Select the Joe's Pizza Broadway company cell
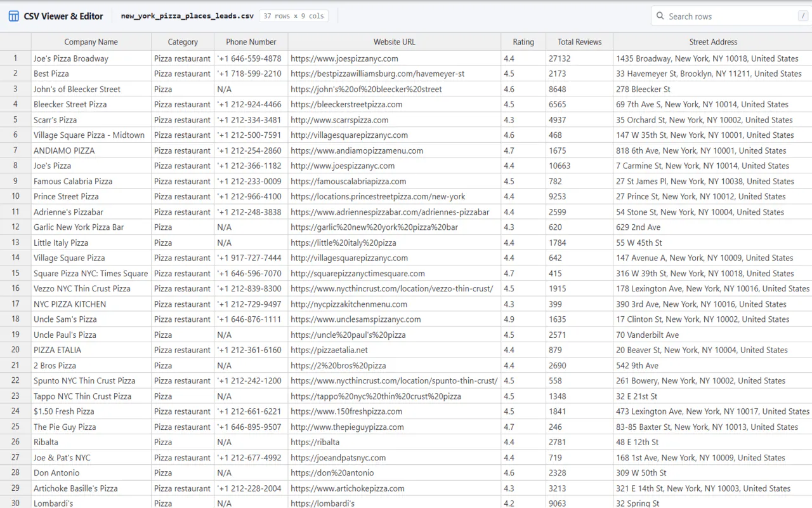The image size is (812, 508). tap(91, 58)
